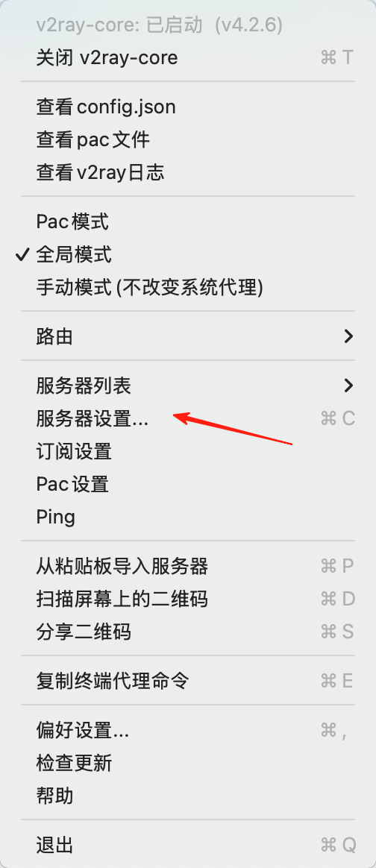Enable Pac 模式
The image size is (376, 868).
(188, 221)
